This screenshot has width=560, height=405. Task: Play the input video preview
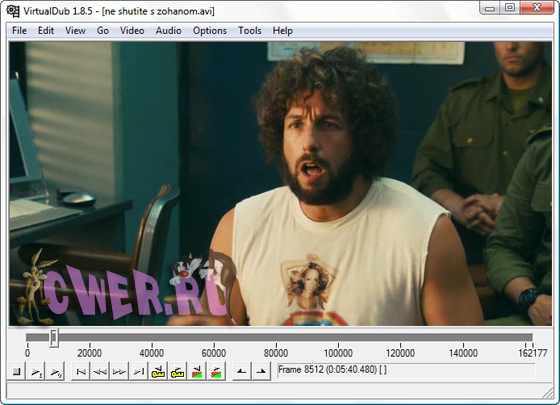(36, 372)
